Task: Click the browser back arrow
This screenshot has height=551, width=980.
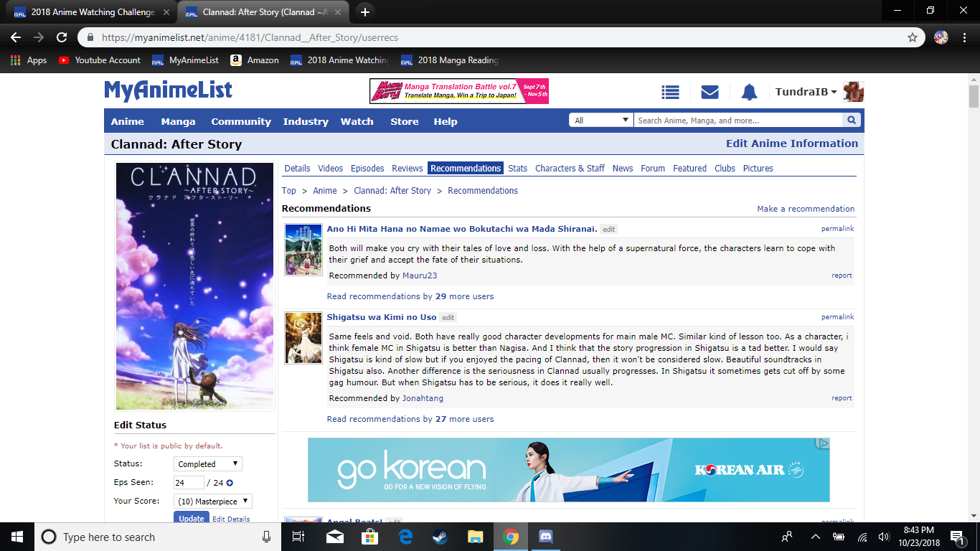Action: pos(16,37)
